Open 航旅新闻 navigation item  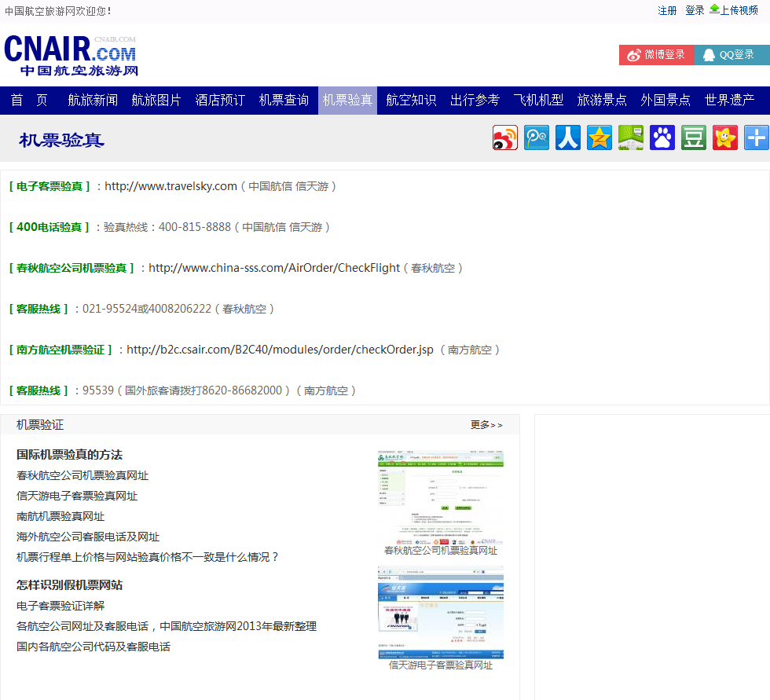coord(93,100)
